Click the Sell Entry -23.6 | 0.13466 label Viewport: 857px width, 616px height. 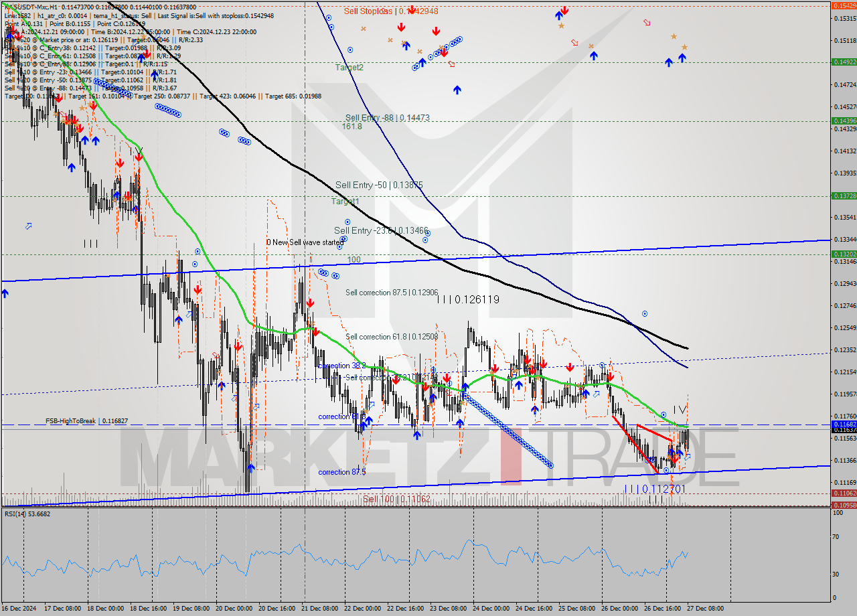(x=381, y=230)
